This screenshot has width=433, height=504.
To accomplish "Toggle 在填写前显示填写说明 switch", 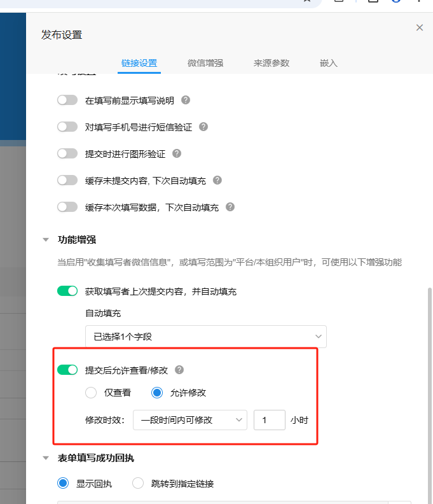I will point(67,101).
